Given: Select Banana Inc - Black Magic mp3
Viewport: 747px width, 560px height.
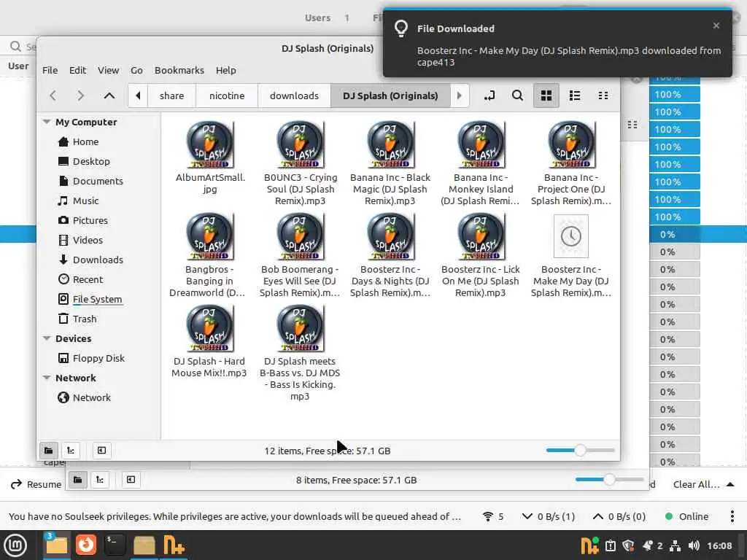Looking at the screenshot, I should [x=390, y=163].
